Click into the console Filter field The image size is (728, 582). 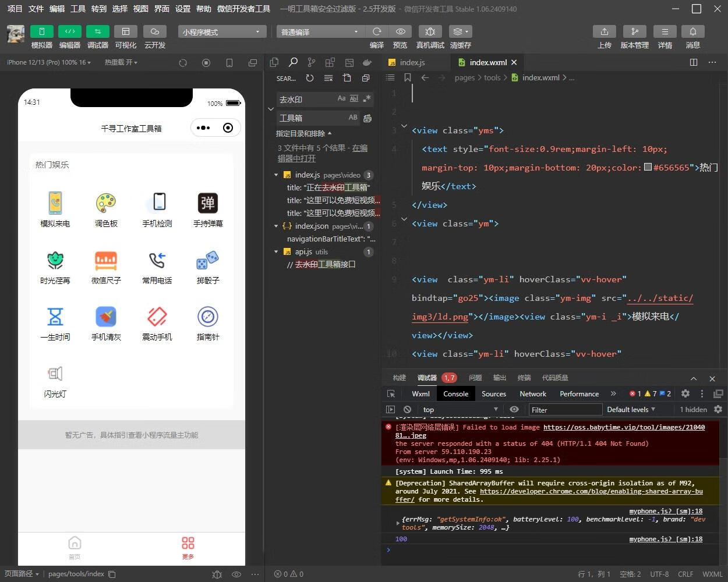click(x=565, y=410)
